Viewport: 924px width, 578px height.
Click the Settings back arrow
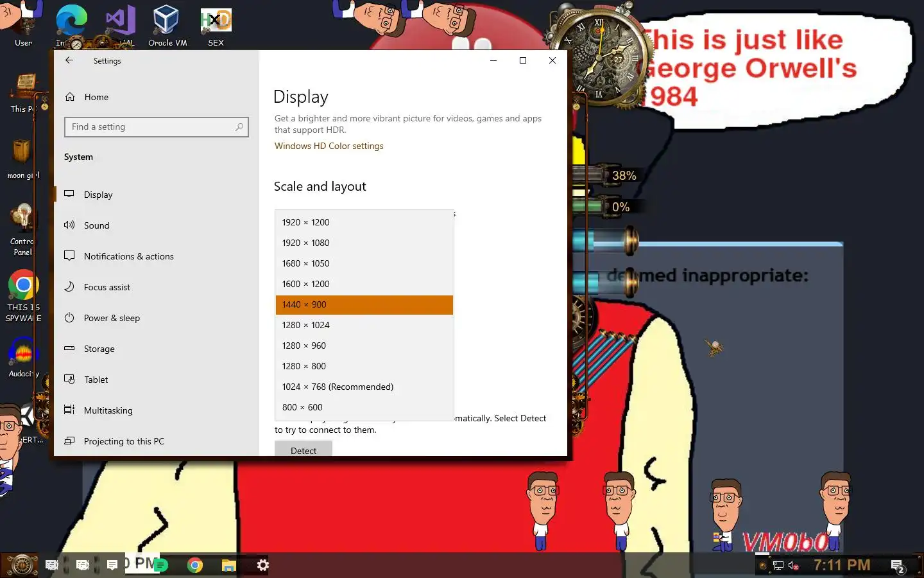pyautogui.click(x=69, y=60)
